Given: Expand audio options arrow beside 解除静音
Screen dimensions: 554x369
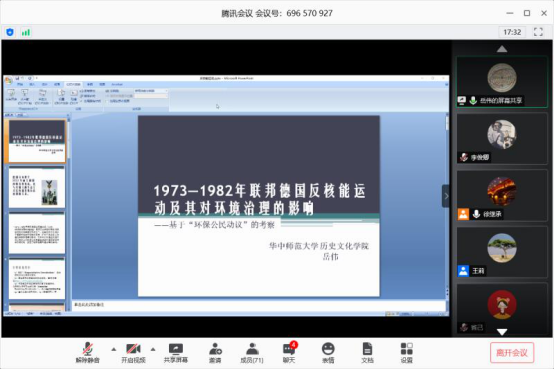Looking at the screenshot, I should coord(113,349).
